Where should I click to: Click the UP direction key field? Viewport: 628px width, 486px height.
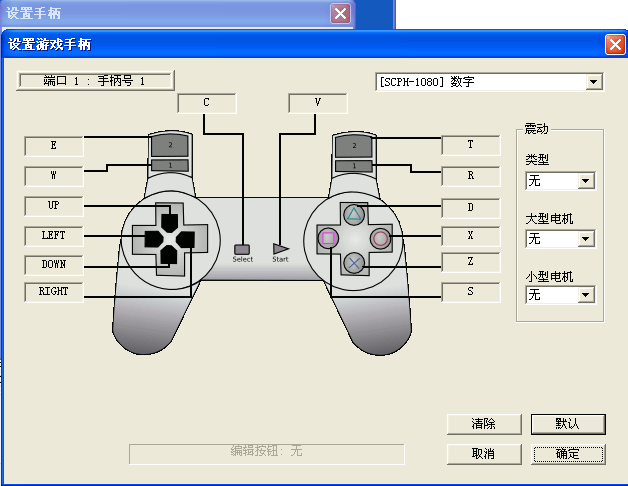tap(54, 206)
